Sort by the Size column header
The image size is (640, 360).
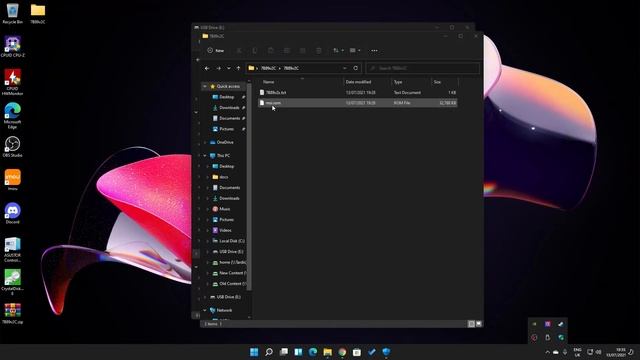437,82
